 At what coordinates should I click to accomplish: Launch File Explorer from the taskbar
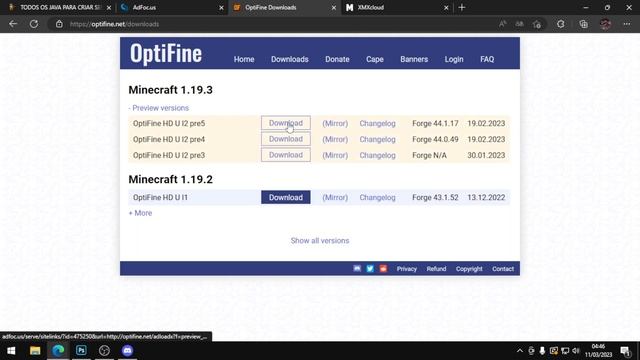point(35,351)
